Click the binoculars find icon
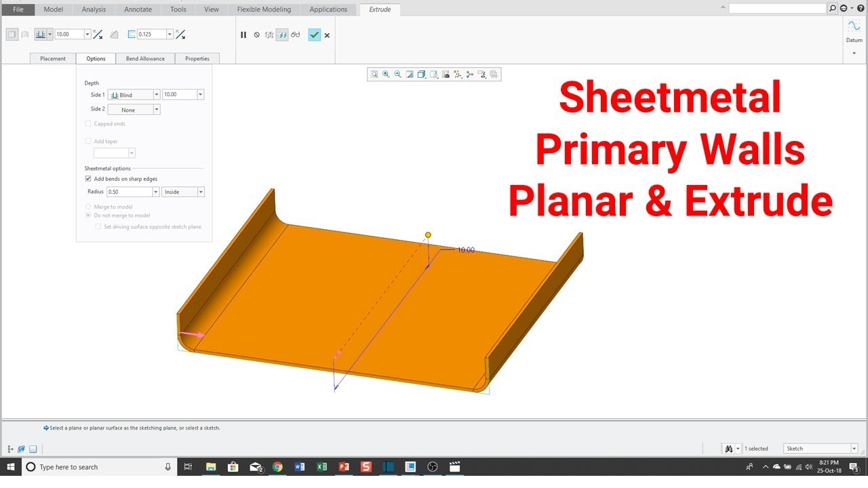 729,449
